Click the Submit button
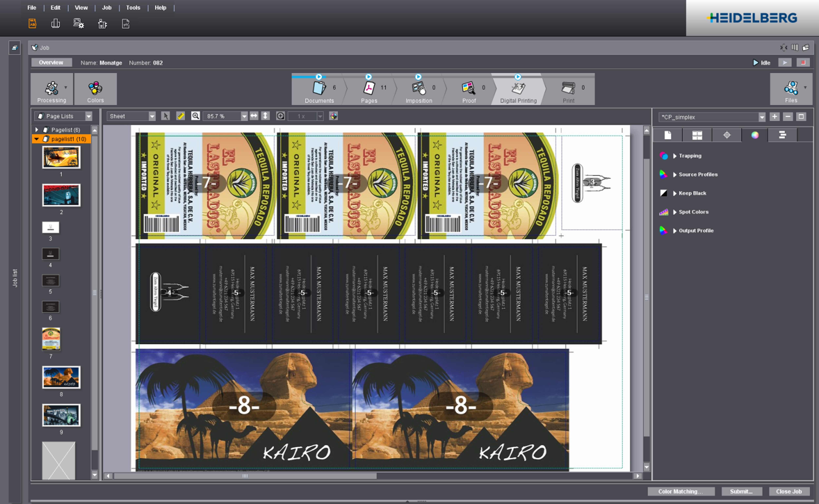 (741, 491)
